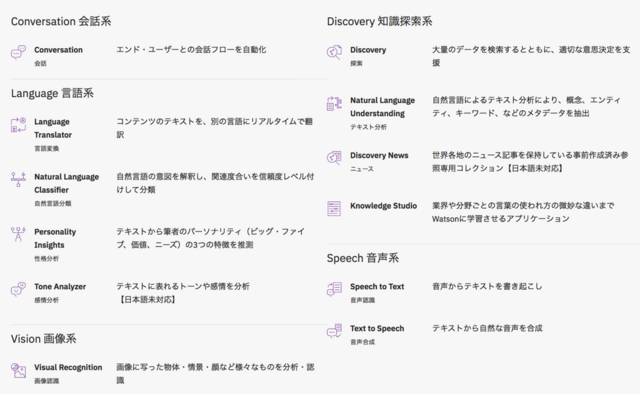The width and height of the screenshot is (640, 394).
Task: Click the 'Conversation 会話系' heading
Action: pyautogui.click(x=61, y=21)
